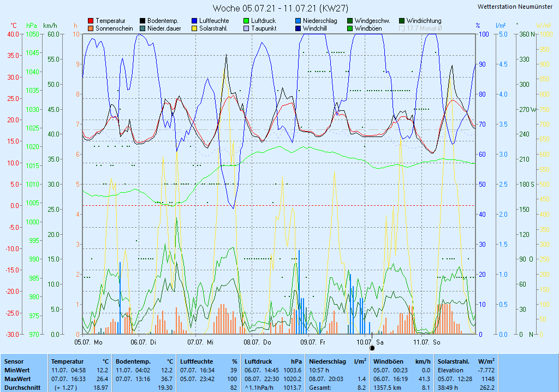
Task: Click the yellow Solarstrahl. legend square
Action: (194, 28)
